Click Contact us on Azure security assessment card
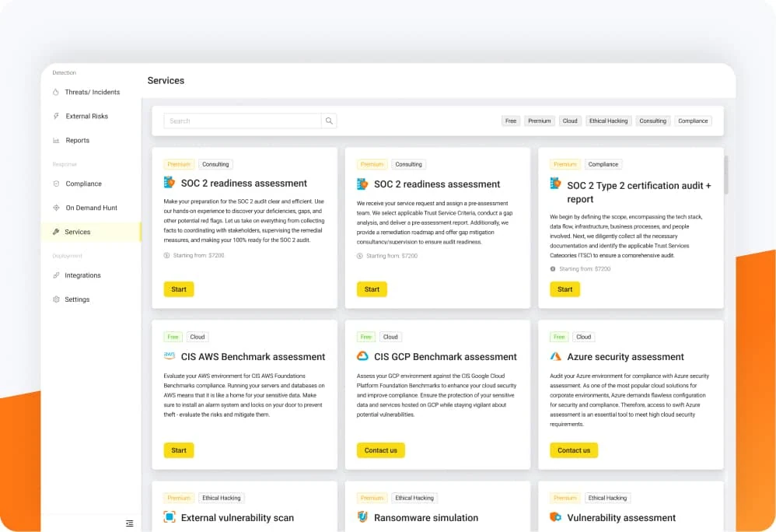The image size is (776, 532). (574, 450)
